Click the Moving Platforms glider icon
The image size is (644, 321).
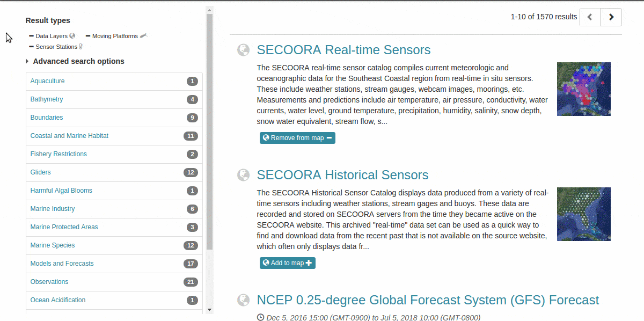click(x=143, y=36)
